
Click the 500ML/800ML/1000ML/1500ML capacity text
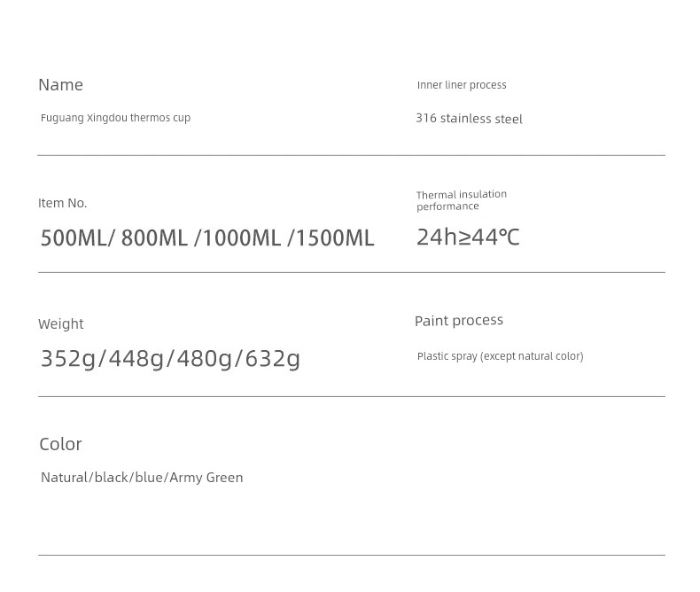point(207,238)
